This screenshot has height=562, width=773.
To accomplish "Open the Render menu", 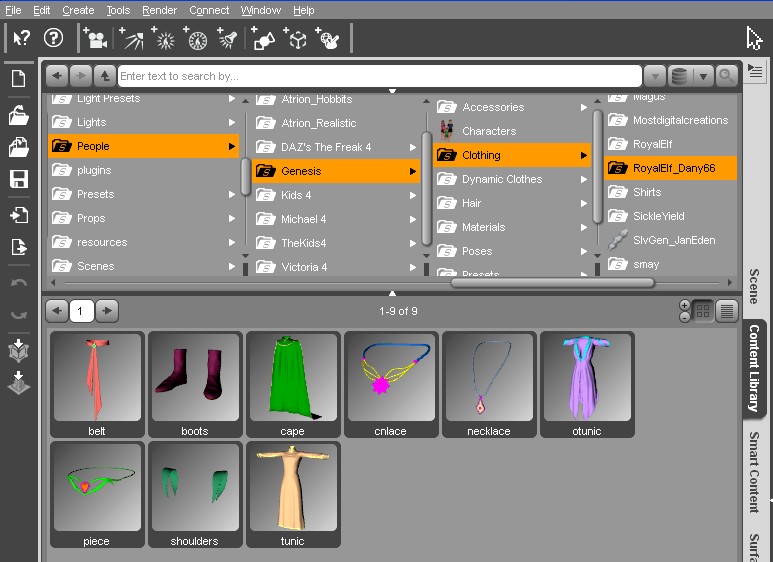I will (x=159, y=10).
